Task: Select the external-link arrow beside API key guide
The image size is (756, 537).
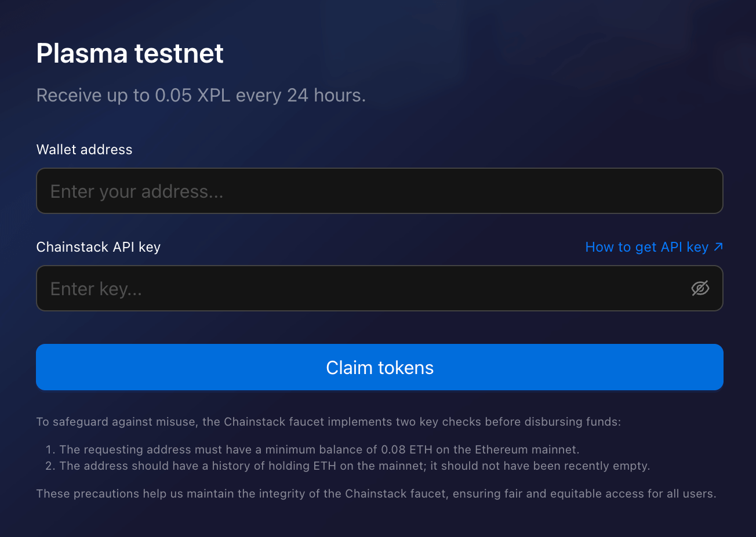Action: pyautogui.click(x=719, y=246)
